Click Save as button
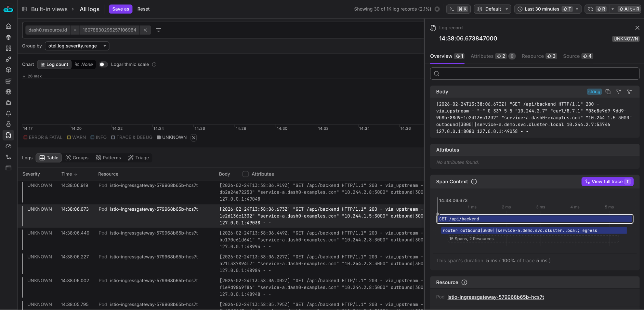Viewport: 644px width, 310px height. tap(120, 9)
